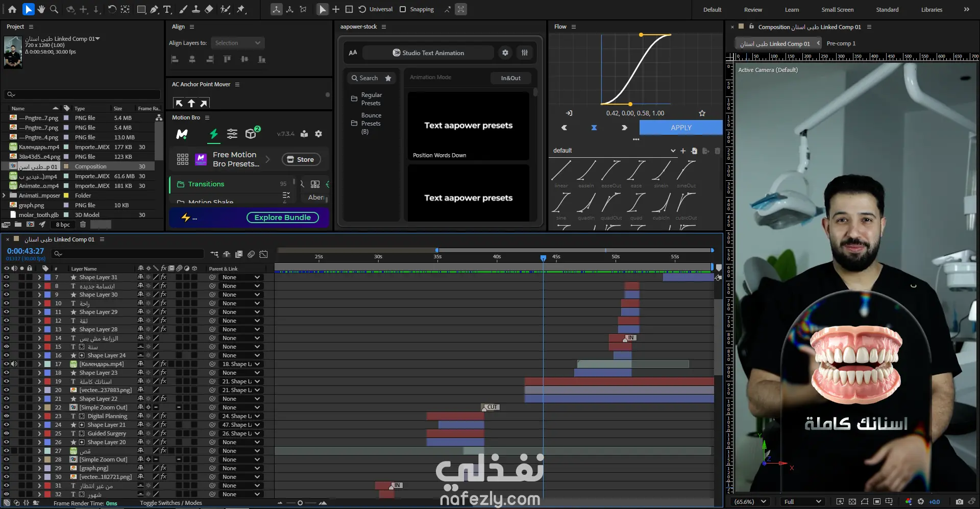The width and height of the screenshot is (980, 509).
Task: Favorite the Flow curve with star icon
Action: [702, 113]
